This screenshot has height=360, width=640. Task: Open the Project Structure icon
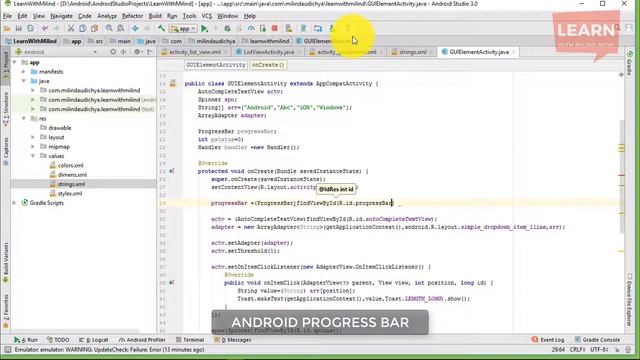pos(318,29)
